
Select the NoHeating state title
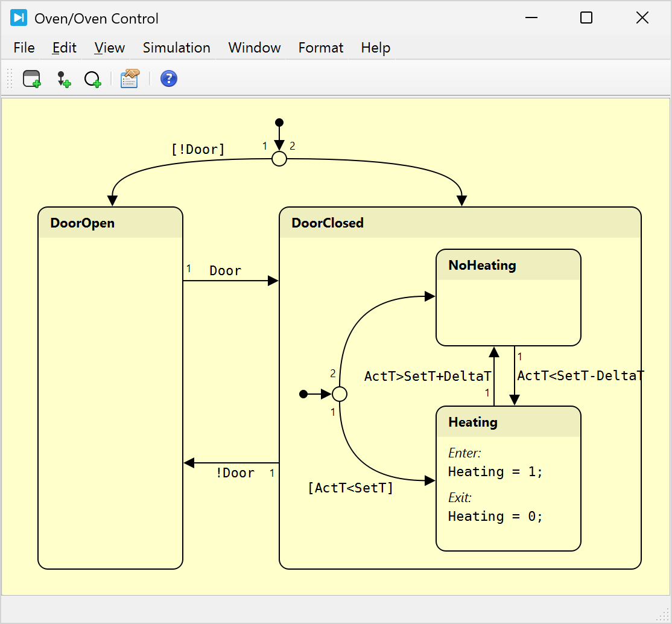[482, 265]
